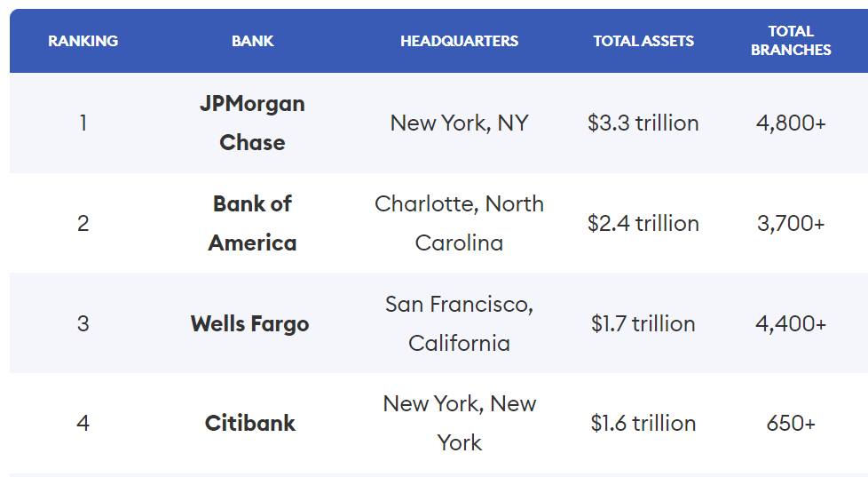Select the HEADQUARTERS column header

tap(459, 41)
